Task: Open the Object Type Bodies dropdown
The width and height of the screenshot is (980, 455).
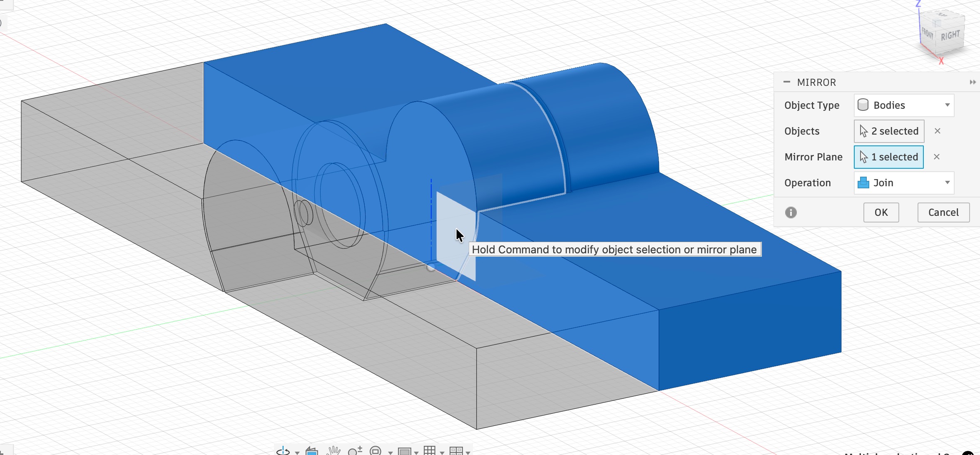Action: (904, 105)
